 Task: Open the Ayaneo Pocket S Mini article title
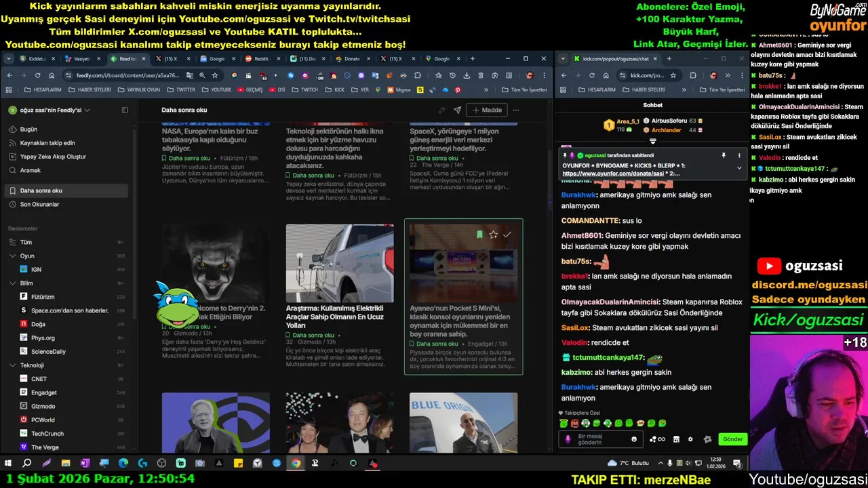click(x=461, y=321)
